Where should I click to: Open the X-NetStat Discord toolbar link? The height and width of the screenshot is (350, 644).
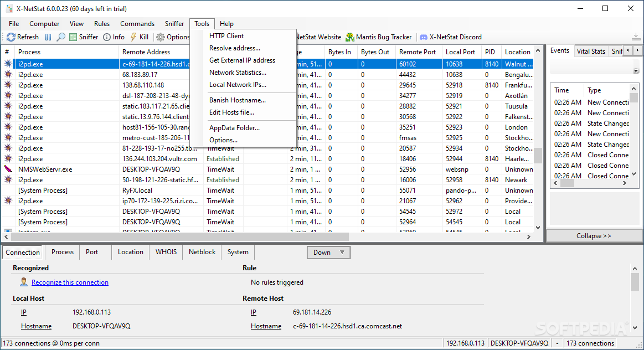tap(450, 37)
